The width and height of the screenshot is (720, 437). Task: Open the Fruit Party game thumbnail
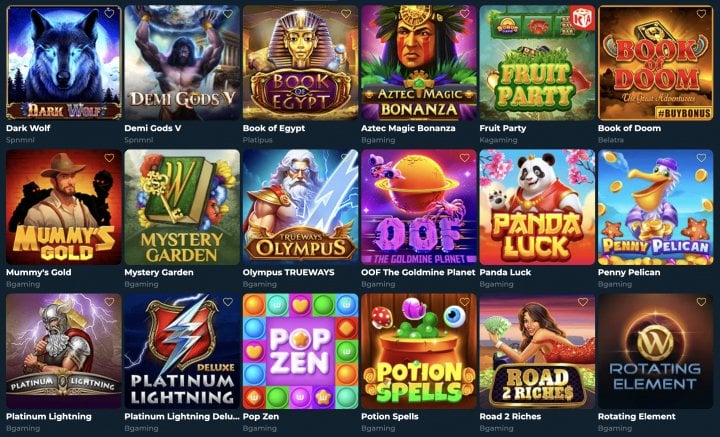537,63
